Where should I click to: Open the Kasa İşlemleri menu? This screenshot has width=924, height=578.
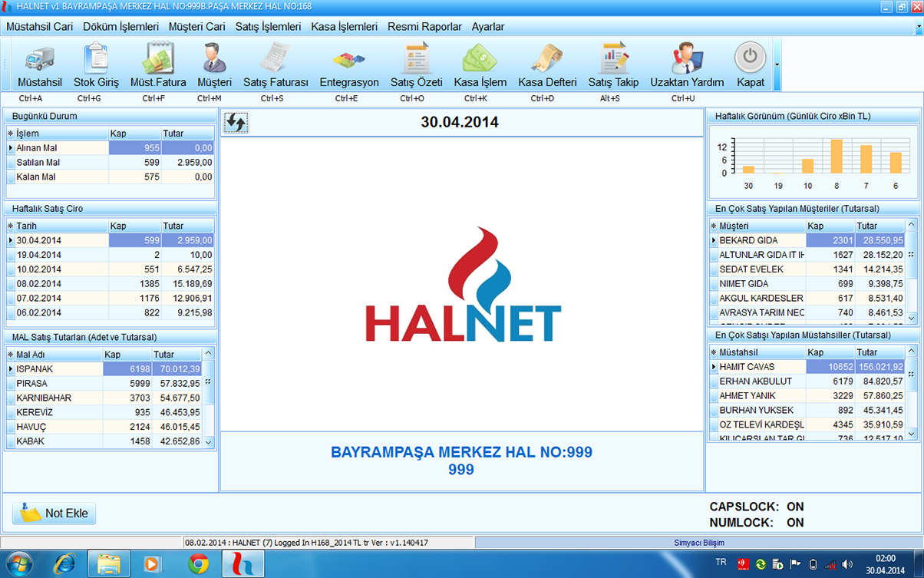344,26
